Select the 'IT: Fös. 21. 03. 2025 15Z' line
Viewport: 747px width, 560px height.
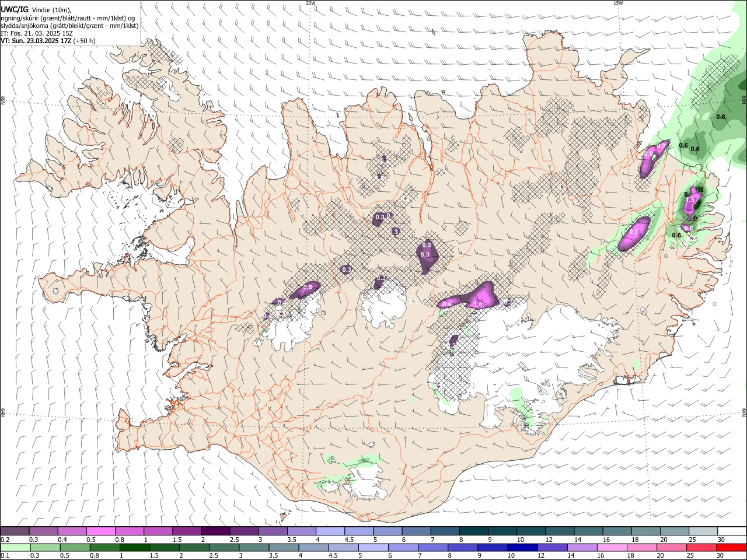[x=37, y=33]
